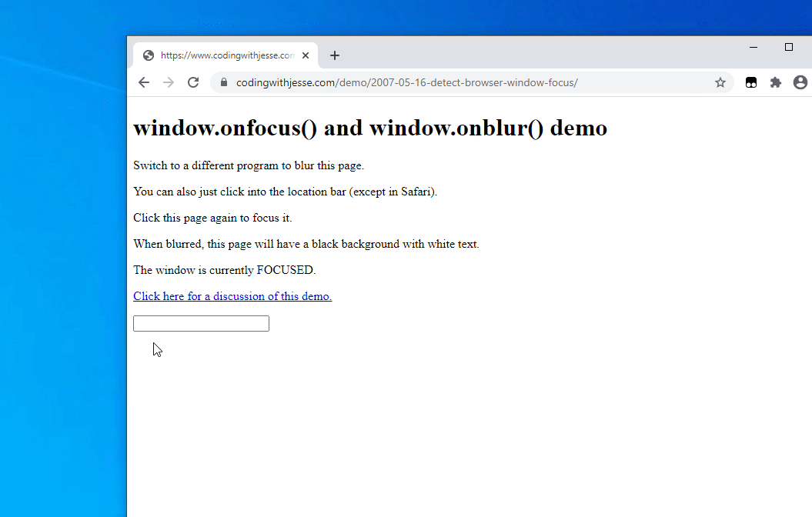View site security lock info
Screen dimensions: 812x517
click(224, 82)
